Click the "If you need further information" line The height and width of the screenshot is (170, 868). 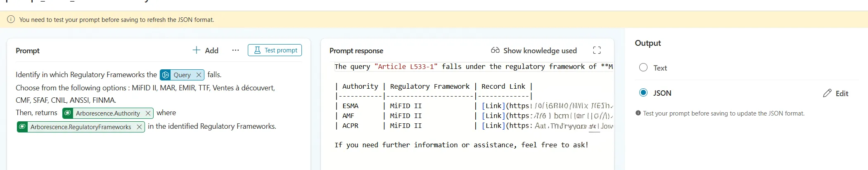tap(461, 145)
